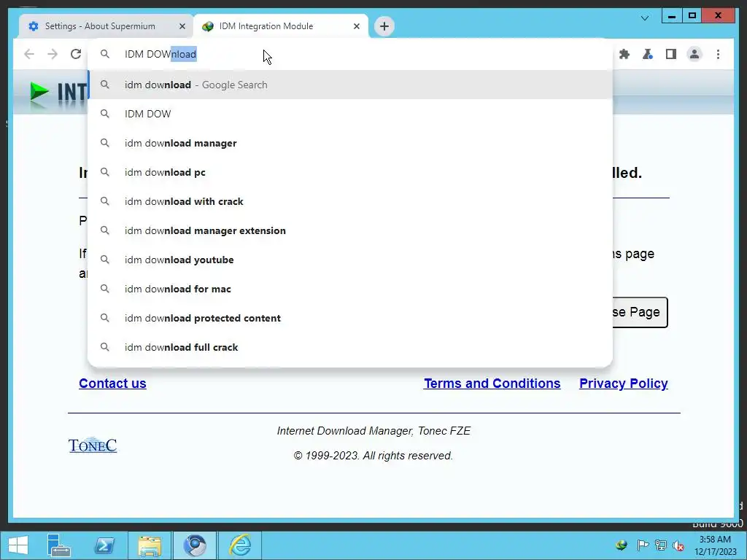Launch PowerShell from taskbar
The image size is (747, 560).
pos(104,545)
